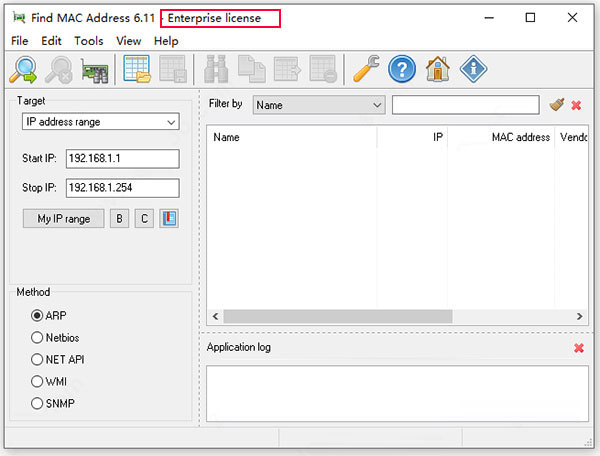
Task: Click the horizontal scrollbar thumb in results
Action: [x=338, y=317]
